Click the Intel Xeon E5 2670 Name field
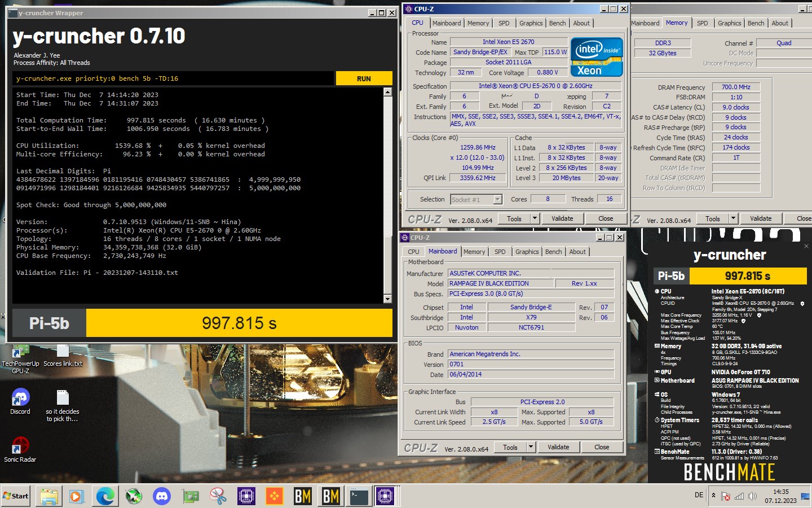 pyautogui.click(x=509, y=42)
